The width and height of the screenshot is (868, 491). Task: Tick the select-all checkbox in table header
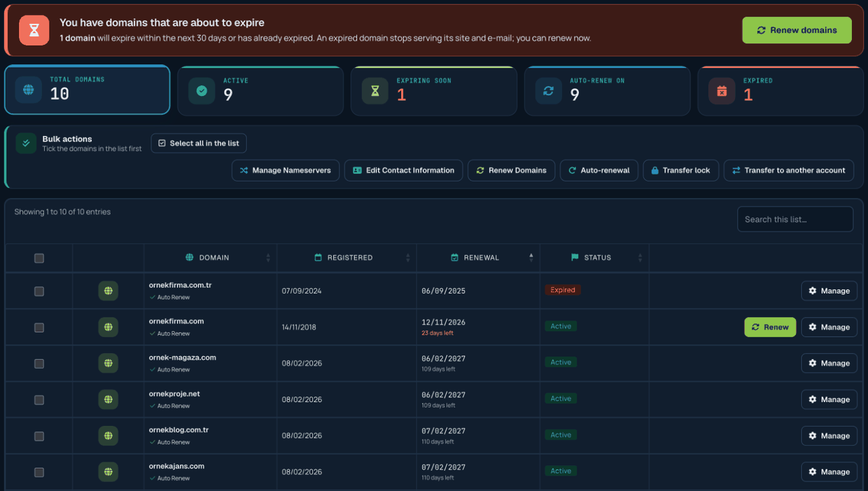click(39, 258)
